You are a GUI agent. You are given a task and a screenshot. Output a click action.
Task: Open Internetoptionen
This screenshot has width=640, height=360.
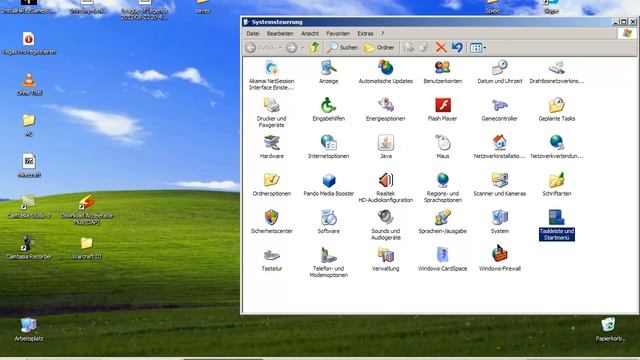coord(328,147)
